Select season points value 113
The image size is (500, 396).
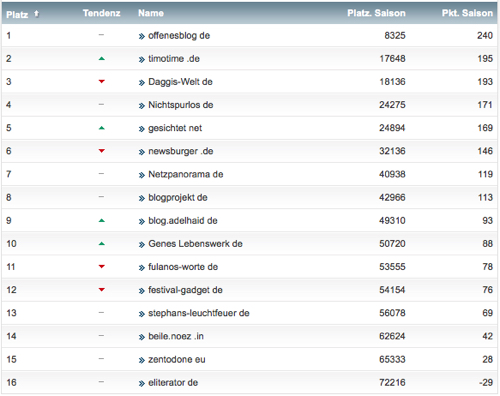pos(485,197)
